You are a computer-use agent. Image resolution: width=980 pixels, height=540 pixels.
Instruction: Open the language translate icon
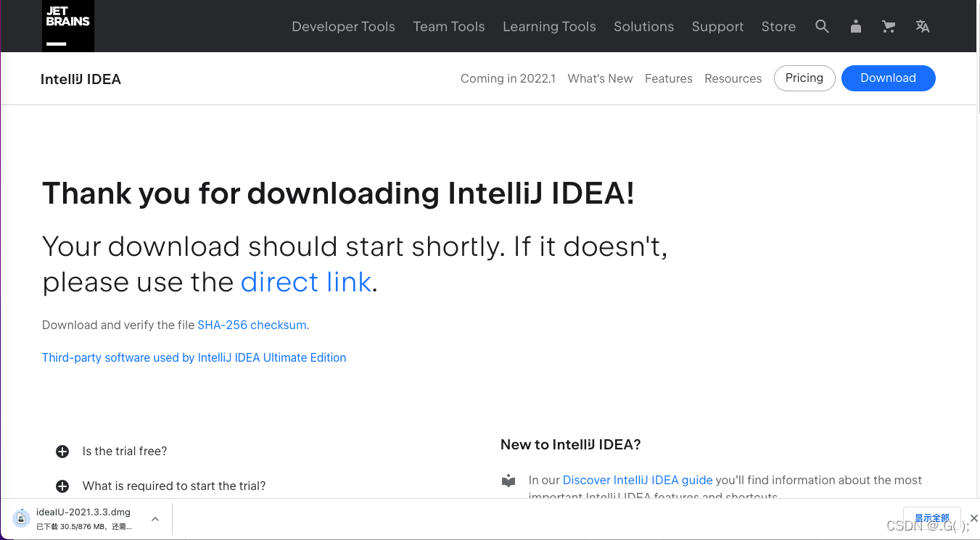923,26
